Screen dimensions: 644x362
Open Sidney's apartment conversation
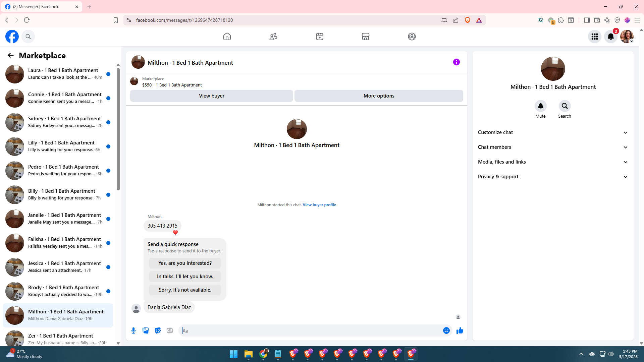pyautogui.click(x=58, y=122)
